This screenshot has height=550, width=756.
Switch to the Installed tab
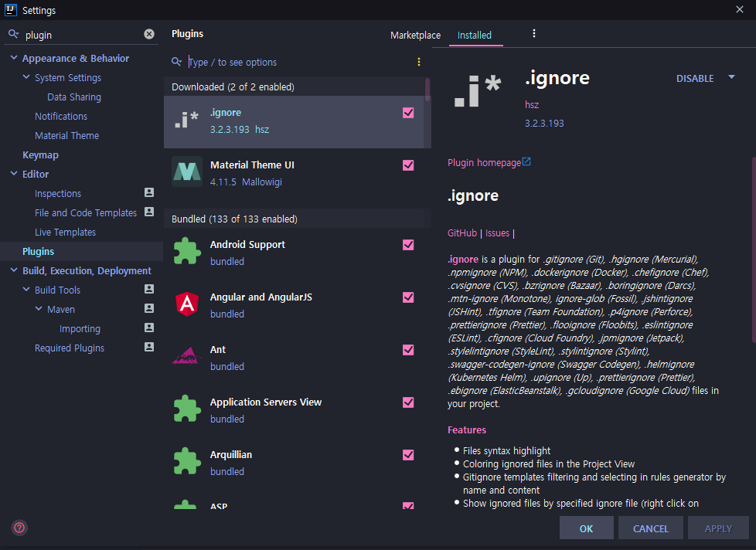(x=475, y=36)
